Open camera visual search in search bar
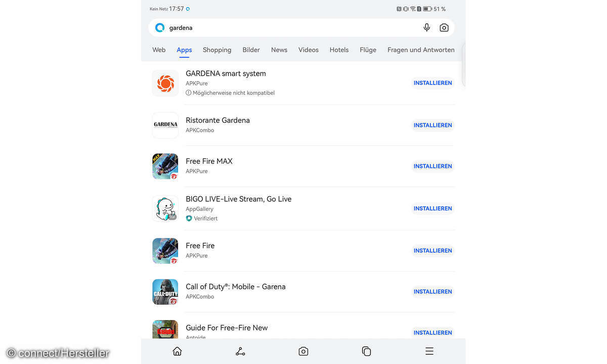The height and width of the screenshot is (364, 607). pyautogui.click(x=444, y=28)
